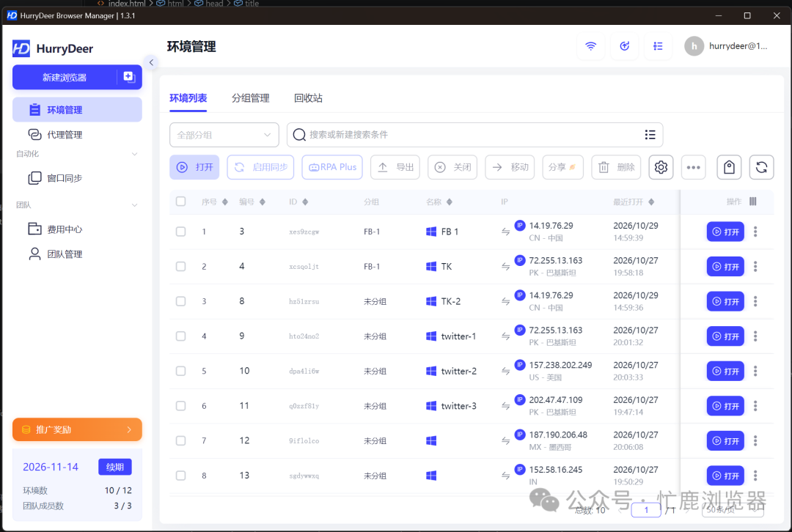Viewport: 792px width, 532px height.
Task: Open the task list icon in header
Action: (x=658, y=46)
